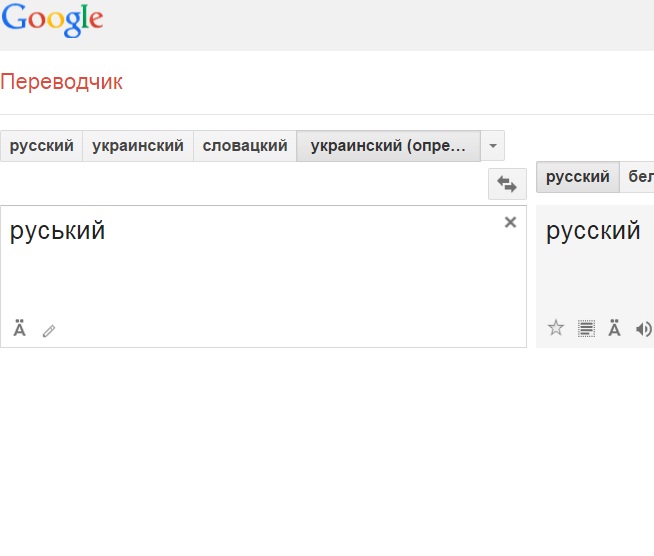Click the Google logo
Viewport: 654px width, 556px height.
click(x=52, y=19)
